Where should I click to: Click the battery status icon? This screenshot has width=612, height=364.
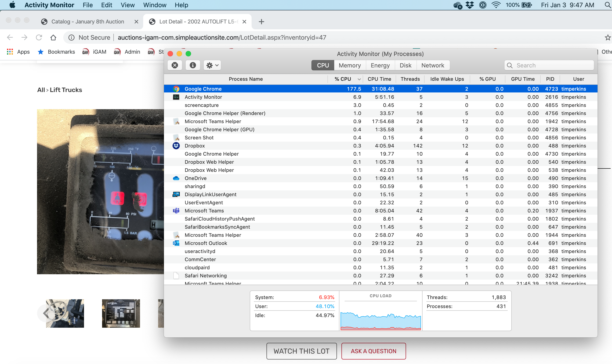(x=527, y=5)
